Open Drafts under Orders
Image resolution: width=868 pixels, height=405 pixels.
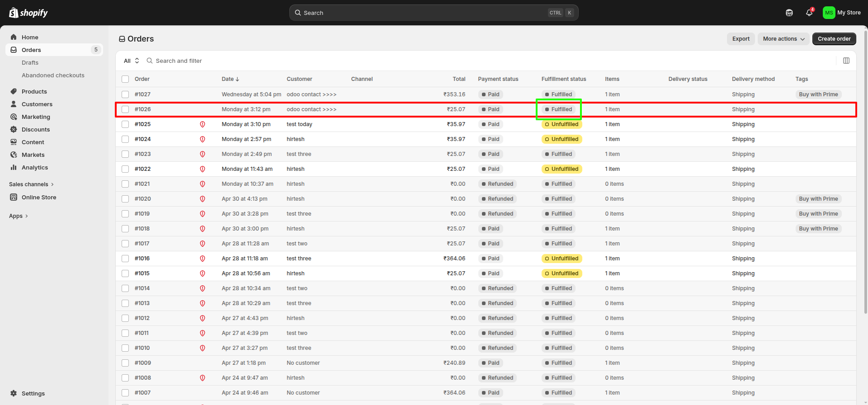tap(30, 62)
